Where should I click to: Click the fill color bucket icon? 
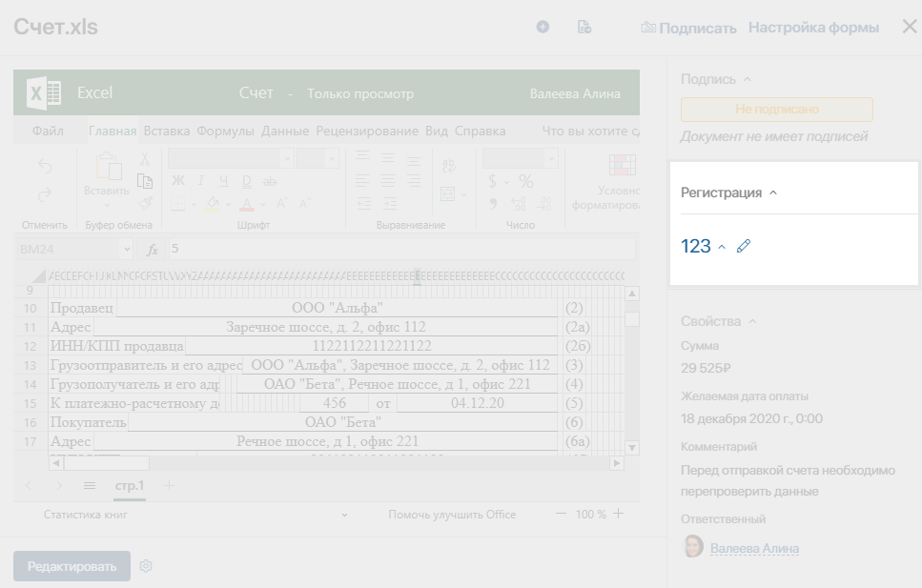(x=213, y=204)
